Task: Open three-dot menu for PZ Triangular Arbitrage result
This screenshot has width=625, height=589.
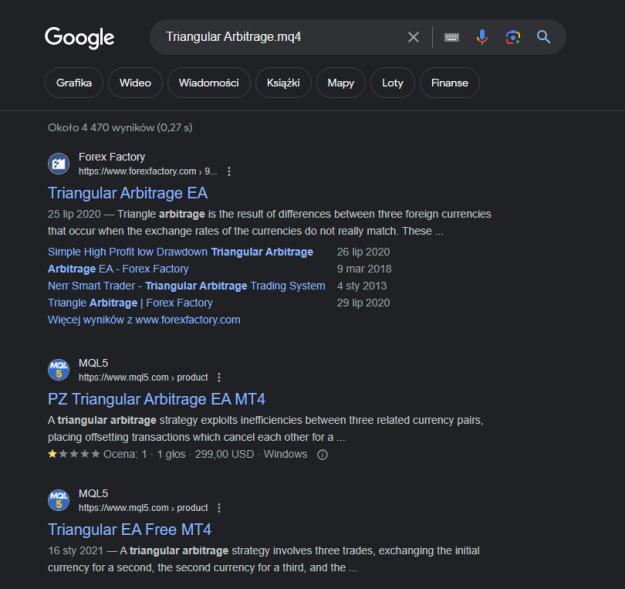Action: [219, 377]
